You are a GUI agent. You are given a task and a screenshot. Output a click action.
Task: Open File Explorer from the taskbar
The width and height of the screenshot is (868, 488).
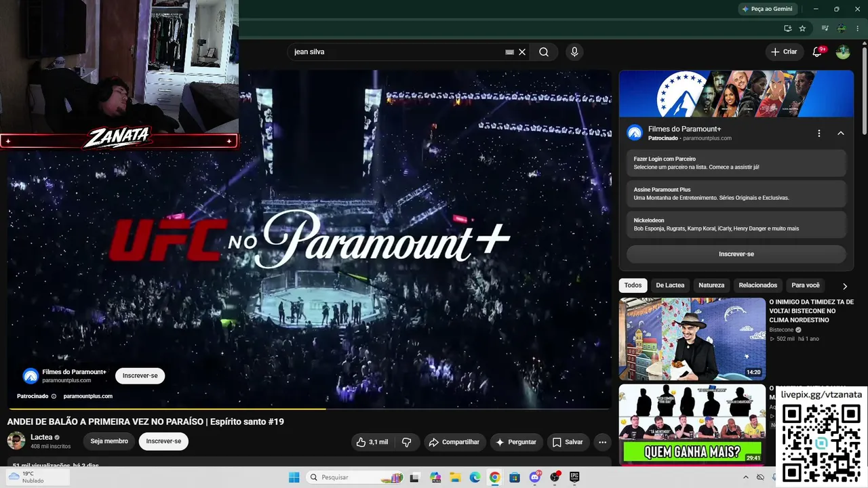point(455,477)
